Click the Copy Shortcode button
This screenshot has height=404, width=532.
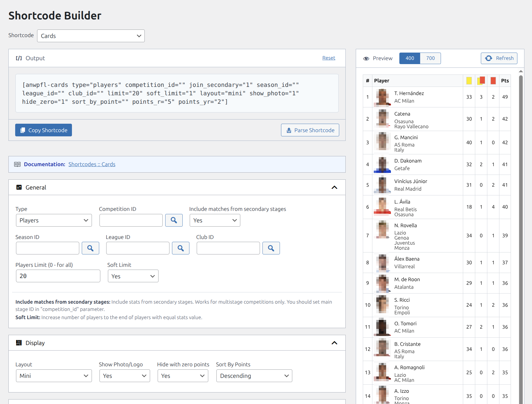pyautogui.click(x=44, y=130)
